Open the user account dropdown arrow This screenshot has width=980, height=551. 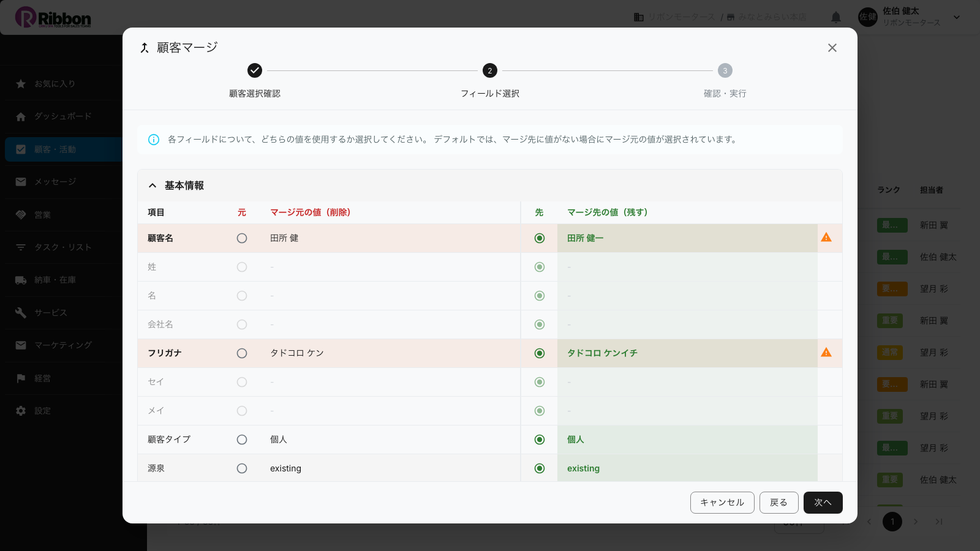point(957,17)
